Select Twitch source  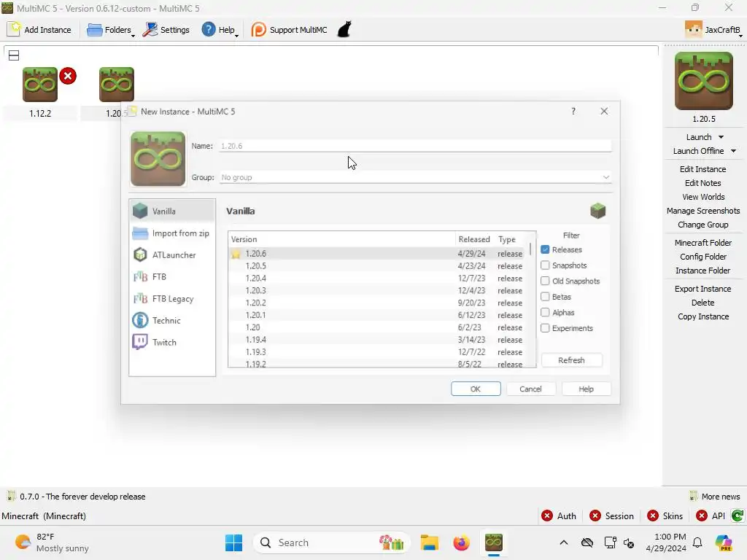pyautogui.click(x=172, y=343)
